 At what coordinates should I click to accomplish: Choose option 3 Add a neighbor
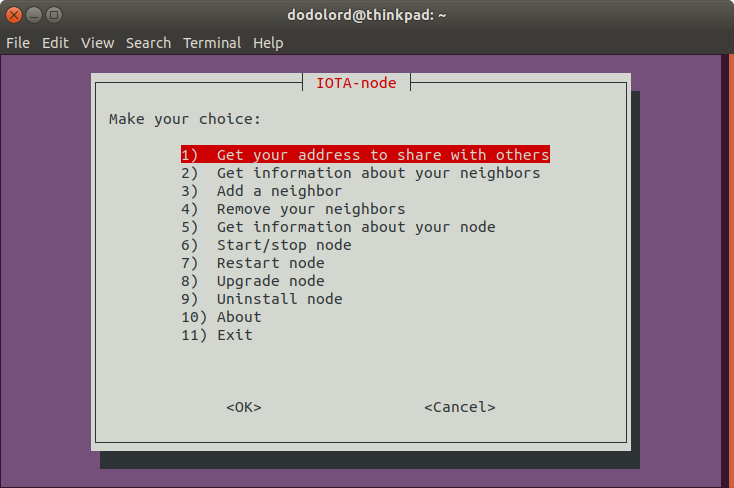pyautogui.click(x=261, y=191)
